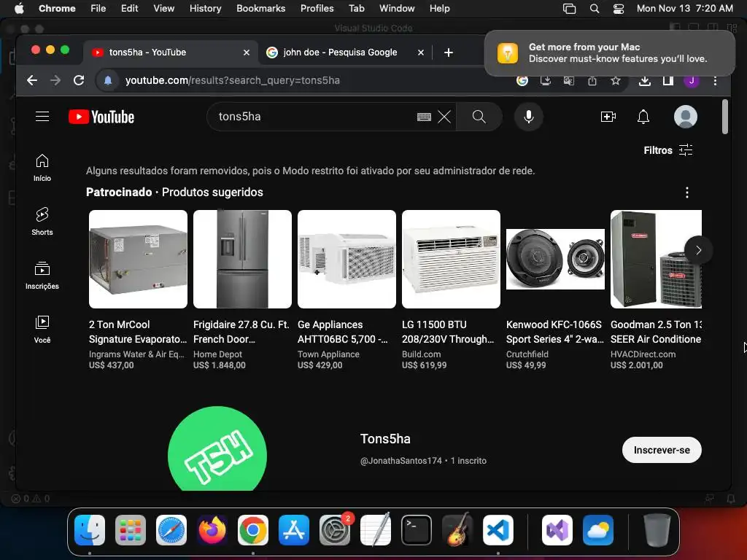Viewport: 747px width, 560px height.
Task: Open the View menu in menu bar
Action: 164,9
